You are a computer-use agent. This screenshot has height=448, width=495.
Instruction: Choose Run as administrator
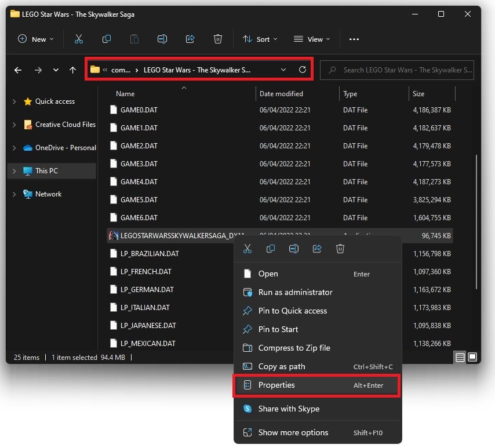click(x=295, y=292)
